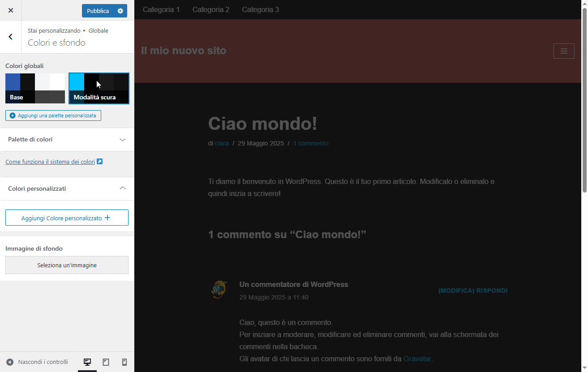Click the Globale breadcrumb text
The height and width of the screenshot is (372, 588).
(x=99, y=30)
